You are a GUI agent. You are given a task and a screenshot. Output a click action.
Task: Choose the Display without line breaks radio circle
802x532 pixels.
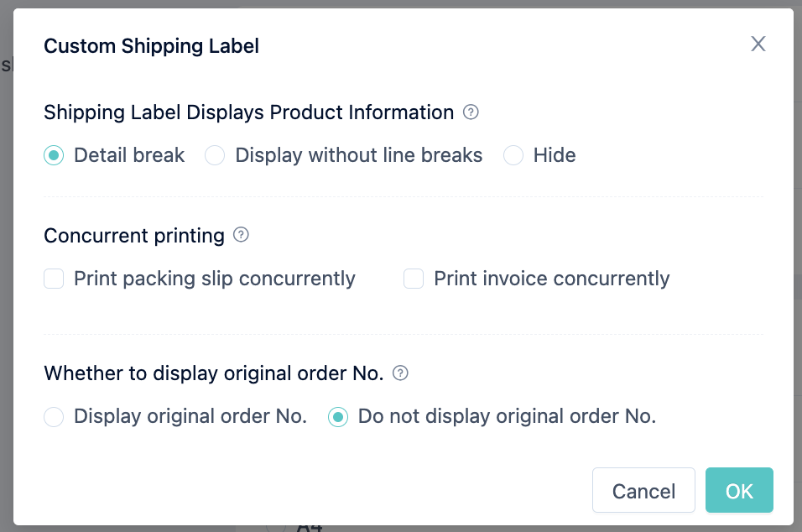coord(215,155)
